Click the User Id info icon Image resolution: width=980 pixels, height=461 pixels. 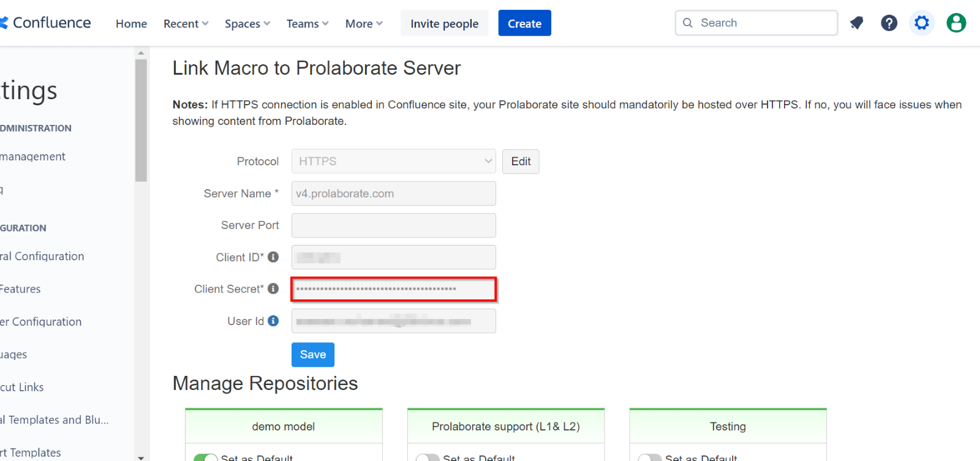click(x=273, y=321)
